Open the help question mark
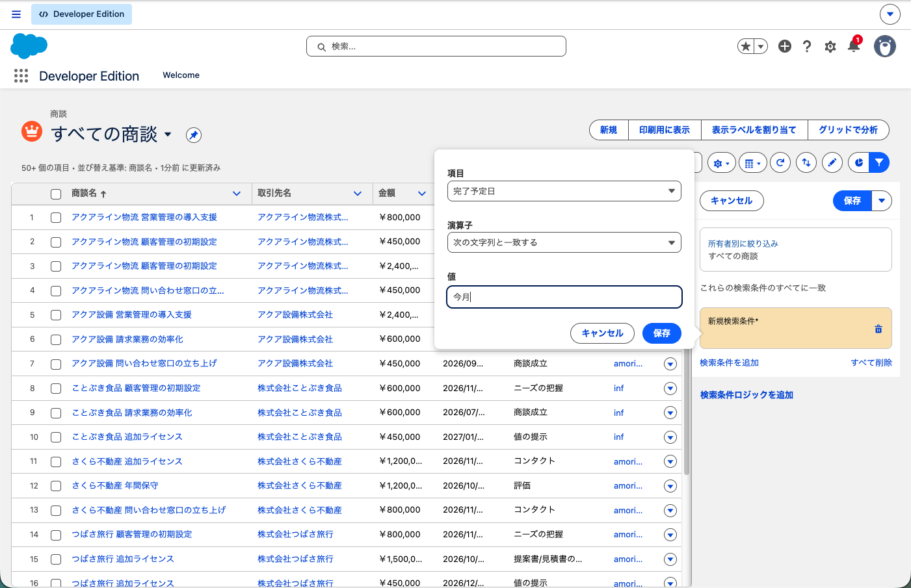Screen dimensions: 911x588 click(x=807, y=46)
